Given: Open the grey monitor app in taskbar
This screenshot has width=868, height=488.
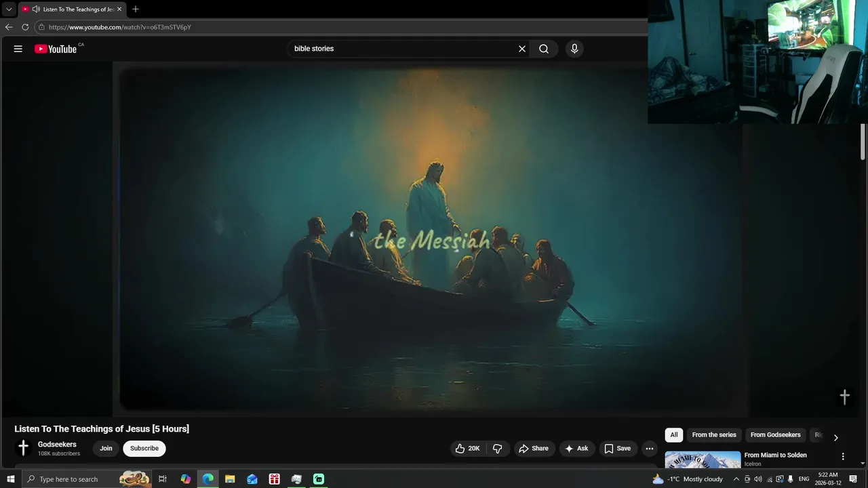Looking at the screenshot, I should pyautogui.click(x=296, y=479).
